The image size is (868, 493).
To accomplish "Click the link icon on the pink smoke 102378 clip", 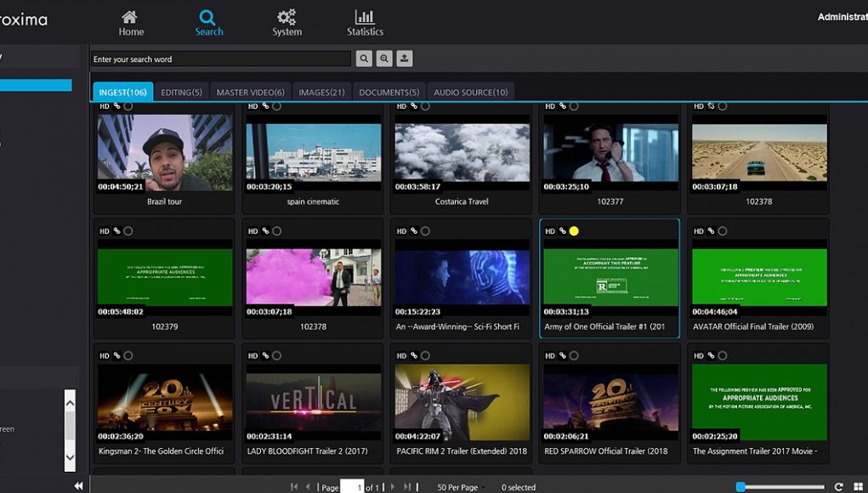I will [265, 230].
